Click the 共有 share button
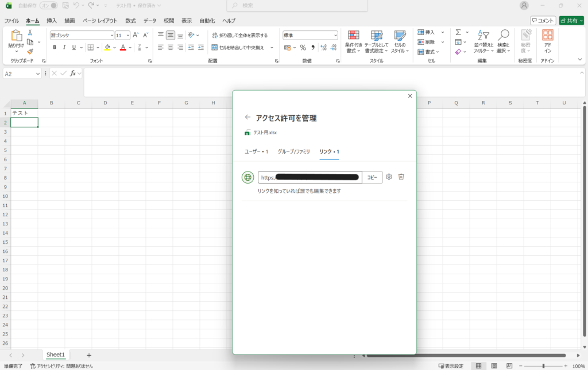 tap(571, 21)
